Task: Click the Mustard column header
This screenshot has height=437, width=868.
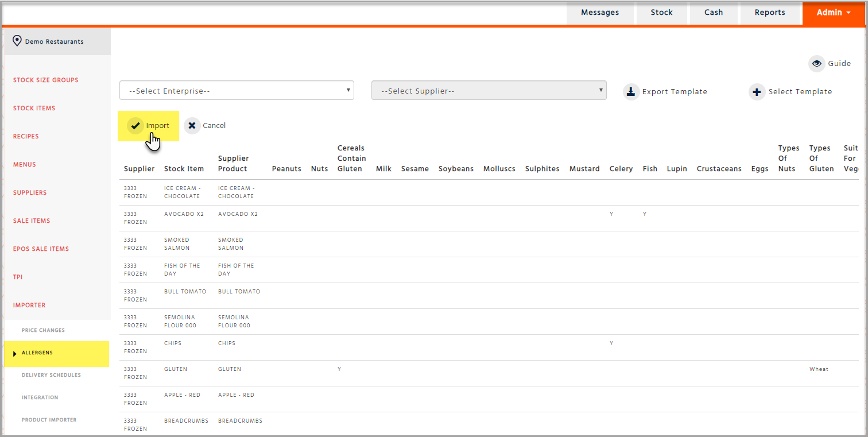Action: pyautogui.click(x=584, y=169)
